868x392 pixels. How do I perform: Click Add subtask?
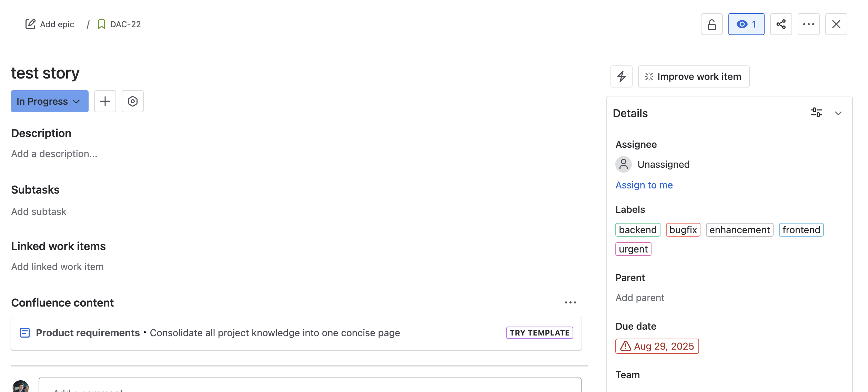pyautogui.click(x=39, y=212)
